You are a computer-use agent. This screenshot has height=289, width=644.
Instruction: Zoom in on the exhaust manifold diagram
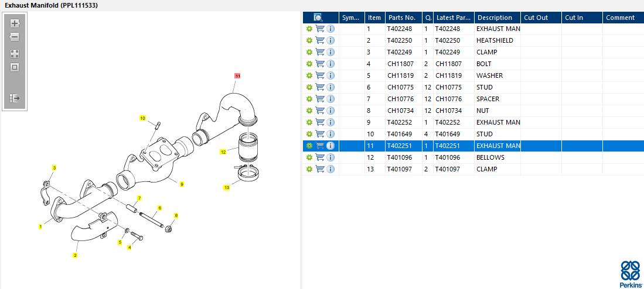[x=15, y=23]
